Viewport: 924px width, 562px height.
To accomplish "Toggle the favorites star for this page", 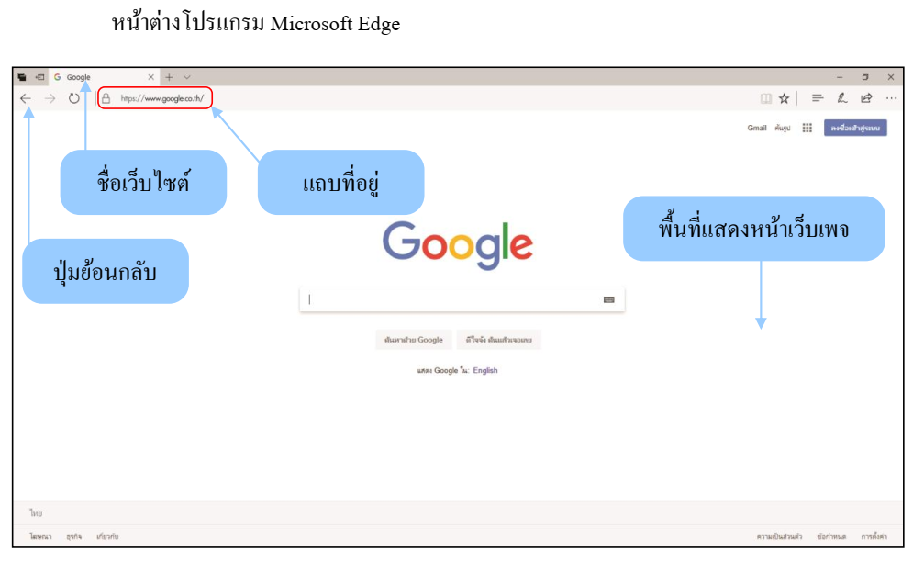I will 785,98.
